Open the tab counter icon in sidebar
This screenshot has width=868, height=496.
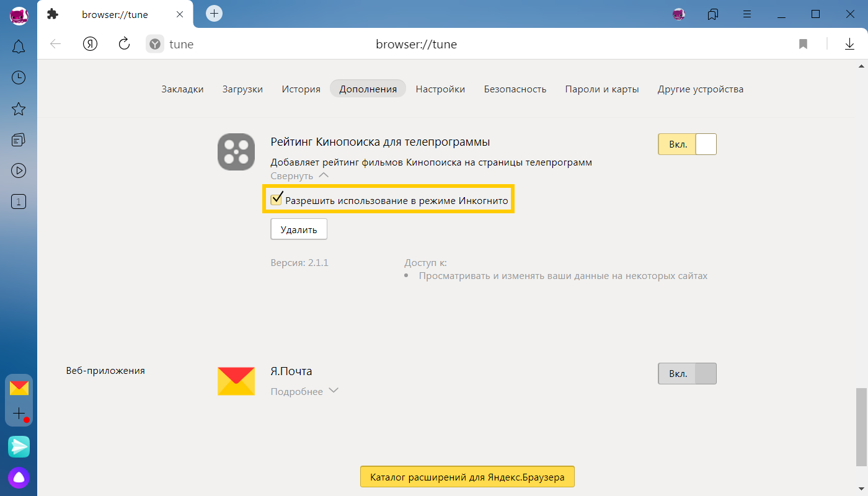point(19,201)
